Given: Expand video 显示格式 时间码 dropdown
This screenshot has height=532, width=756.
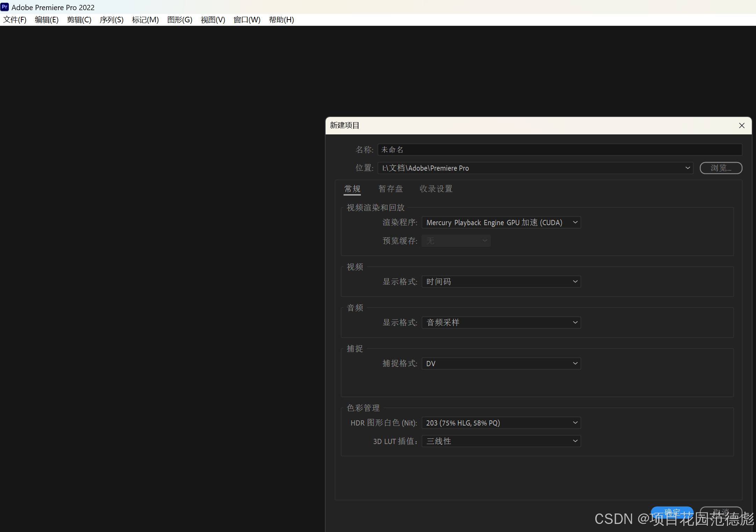Looking at the screenshot, I should pyautogui.click(x=501, y=282).
